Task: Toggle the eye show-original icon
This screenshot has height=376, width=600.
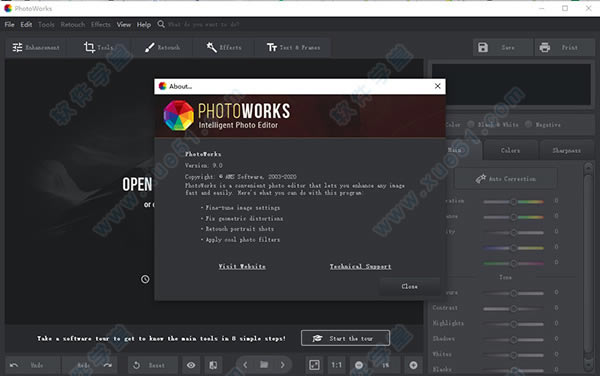Action: (x=191, y=365)
